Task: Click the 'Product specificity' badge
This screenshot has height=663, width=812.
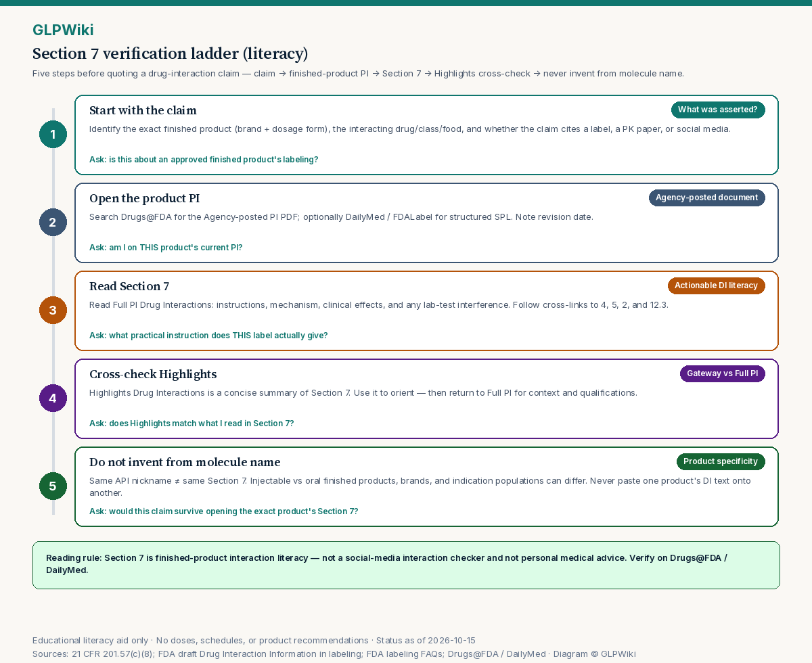Action: point(721,461)
